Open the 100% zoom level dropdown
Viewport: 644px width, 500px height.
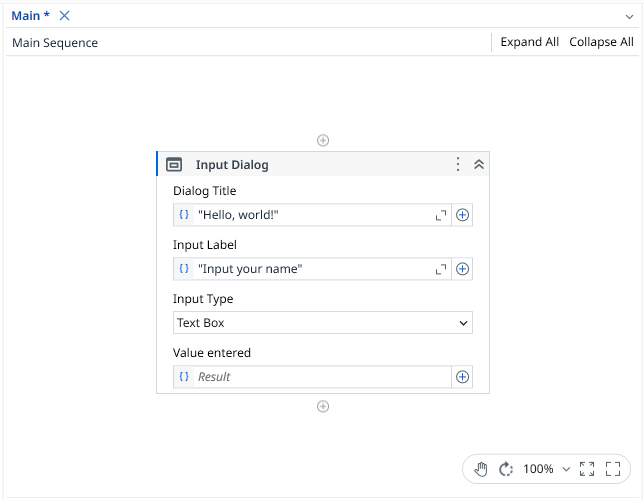(x=546, y=469)
